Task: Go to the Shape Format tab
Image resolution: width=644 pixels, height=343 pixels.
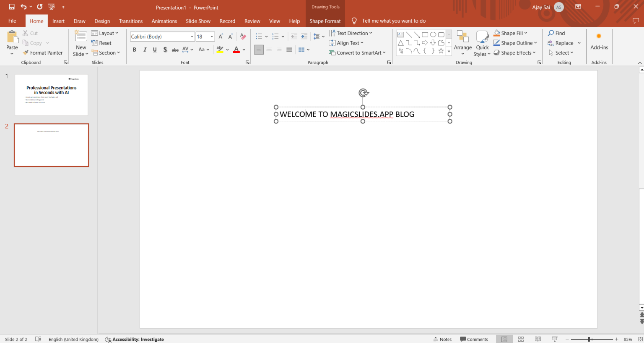Action: click(325, 21)
